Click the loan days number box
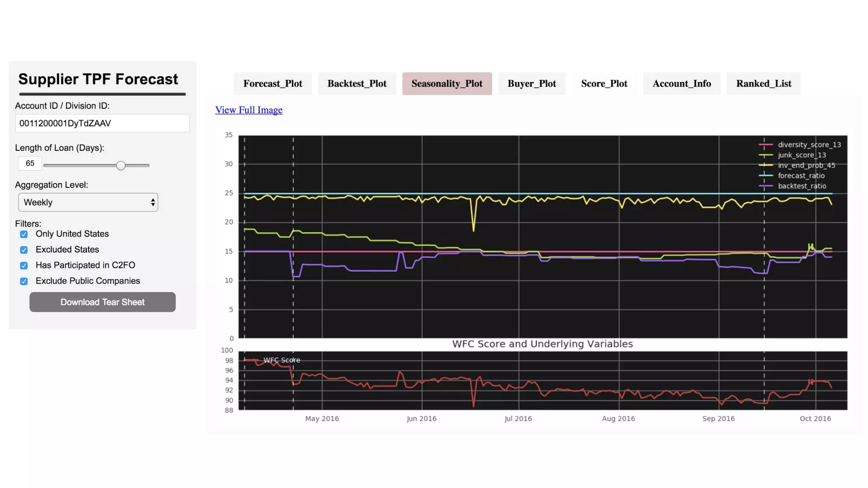Viewport: 868px width, 488px height. [30, 164]
